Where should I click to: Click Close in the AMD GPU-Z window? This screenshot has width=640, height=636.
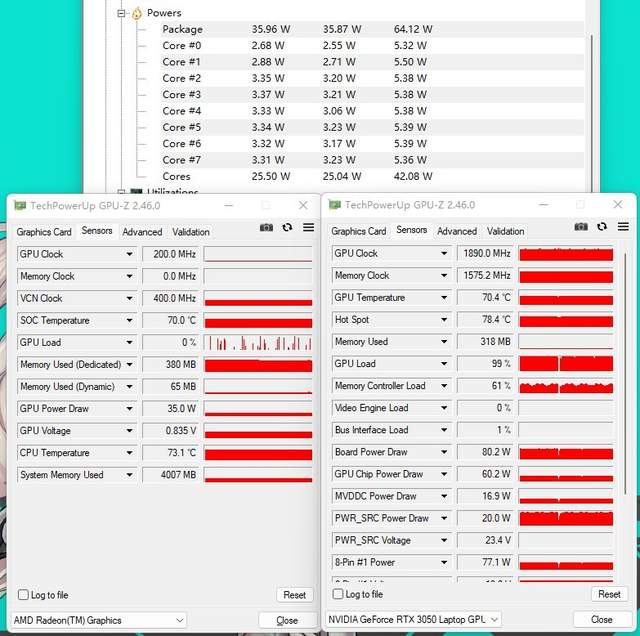(x=287, y=620)
